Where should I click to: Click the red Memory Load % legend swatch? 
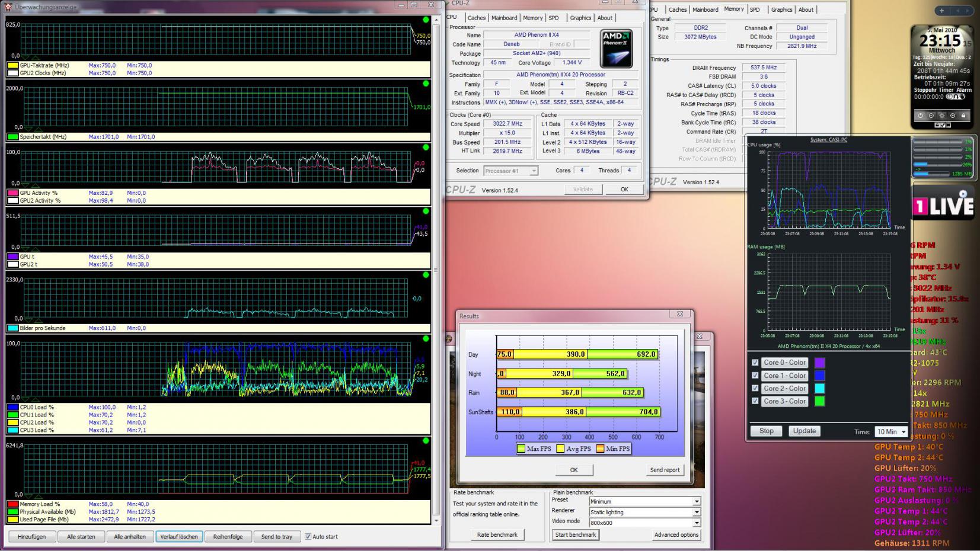[x=12, y=504]
